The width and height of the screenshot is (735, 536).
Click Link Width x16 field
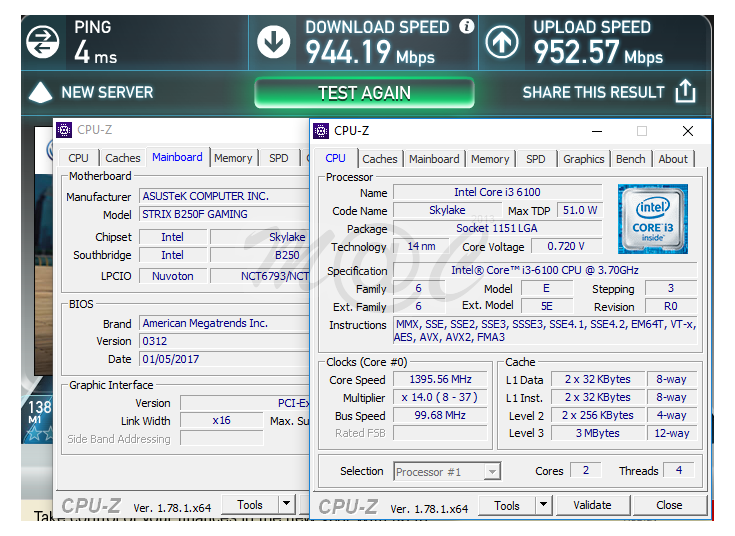pyautogui.click(x=221, y=420)
